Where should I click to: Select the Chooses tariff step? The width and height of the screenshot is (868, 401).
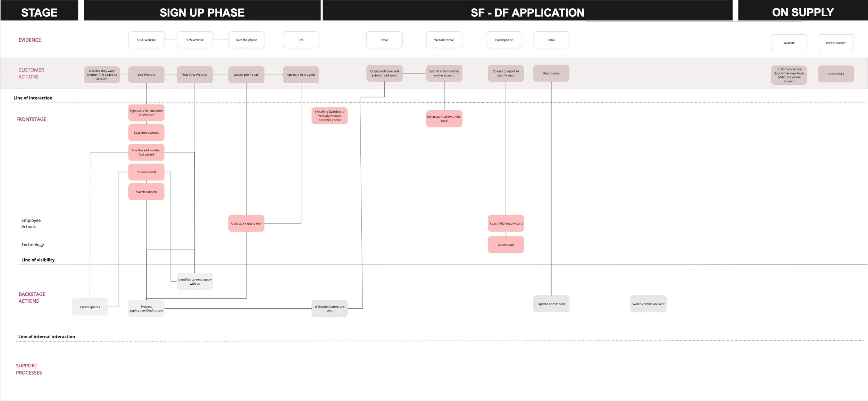pyautogui.click(x=146, y=172)
